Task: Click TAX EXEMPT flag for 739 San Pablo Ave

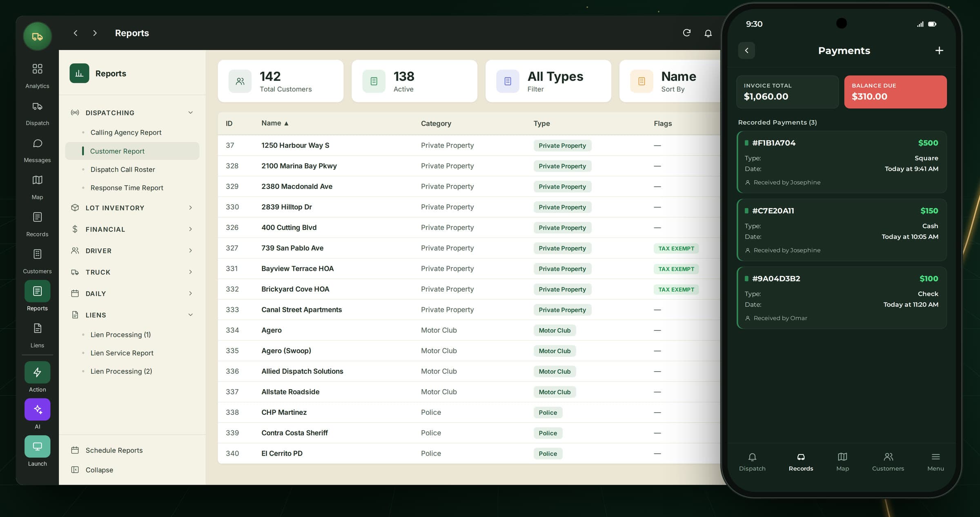Action: pyautogui.click(x=676, y=248)
